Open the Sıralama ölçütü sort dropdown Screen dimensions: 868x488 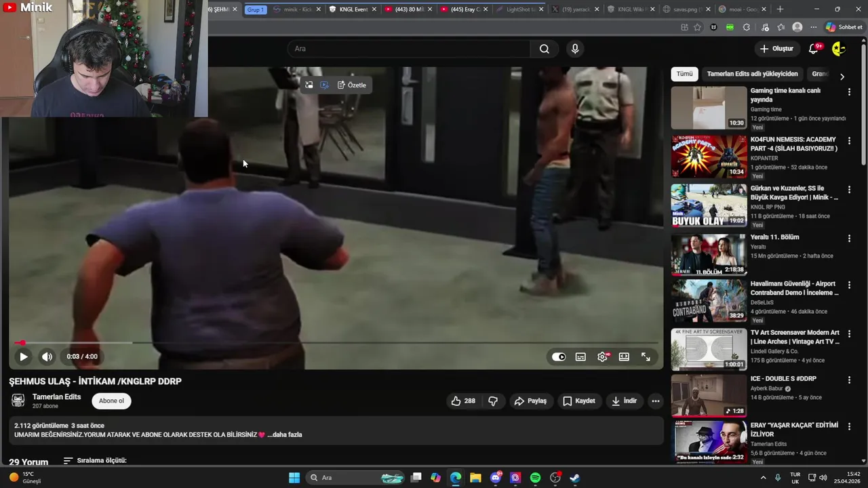(95, 461)
